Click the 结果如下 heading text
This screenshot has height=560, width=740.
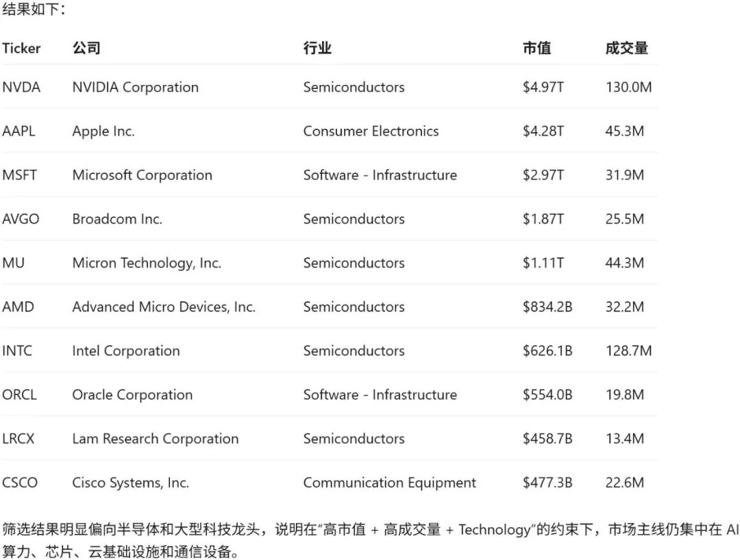coord(34,9)
